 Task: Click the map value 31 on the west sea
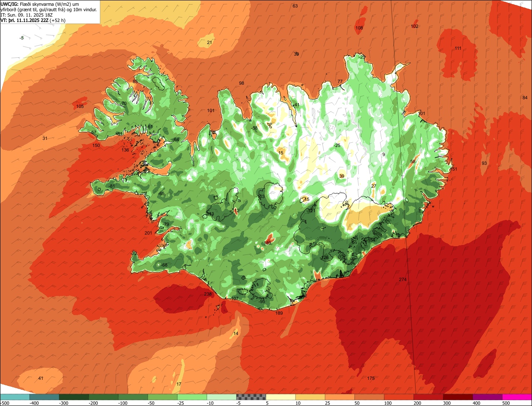[45, 138]
